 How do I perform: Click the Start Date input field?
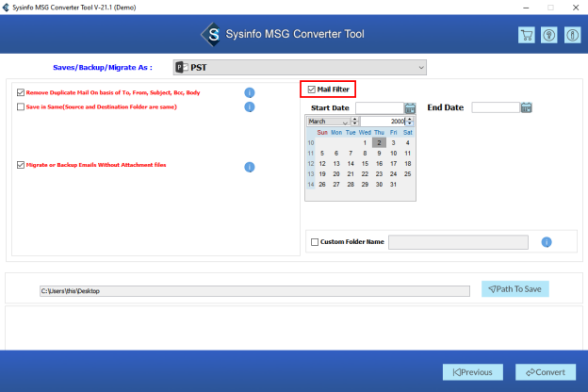[x=380, y=108]
